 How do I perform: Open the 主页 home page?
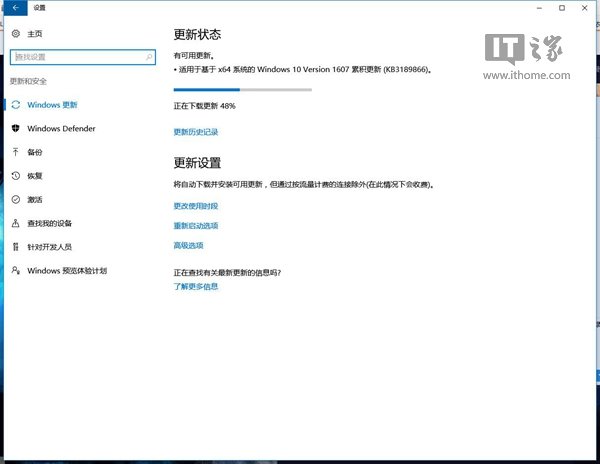tap(34, 34)
